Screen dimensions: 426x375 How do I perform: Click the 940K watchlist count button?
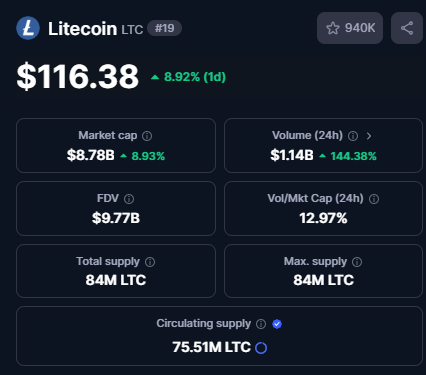[350, 28]
